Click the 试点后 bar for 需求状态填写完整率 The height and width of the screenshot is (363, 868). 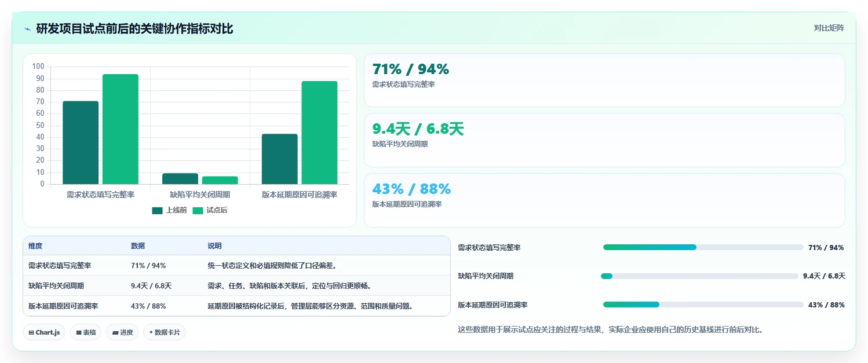[x=121, y=129]
